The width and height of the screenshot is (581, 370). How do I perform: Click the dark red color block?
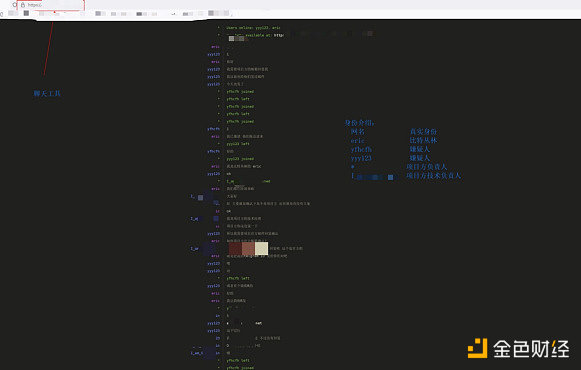tap(235, 249)
